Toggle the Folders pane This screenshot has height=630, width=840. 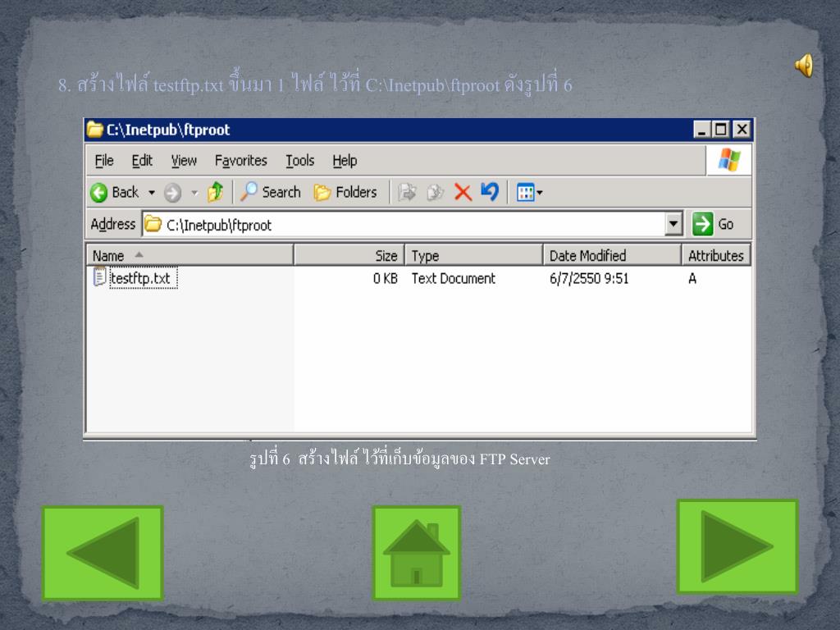(345, 192)
